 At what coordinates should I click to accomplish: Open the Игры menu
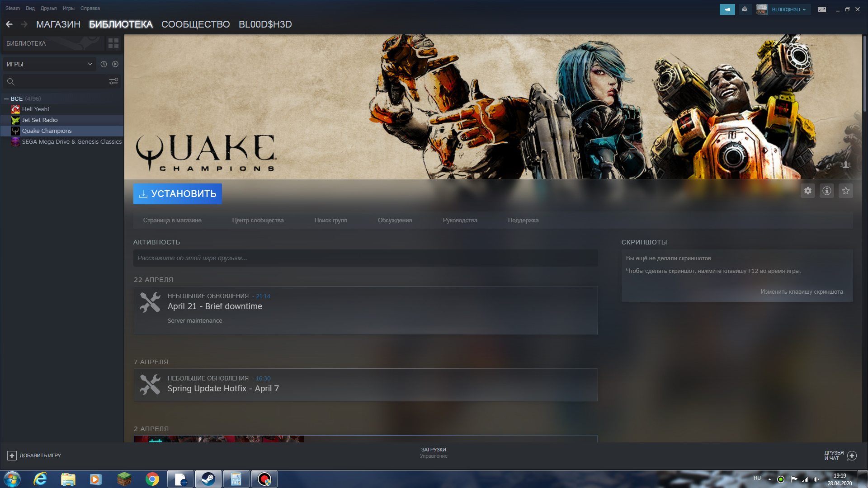68,8
